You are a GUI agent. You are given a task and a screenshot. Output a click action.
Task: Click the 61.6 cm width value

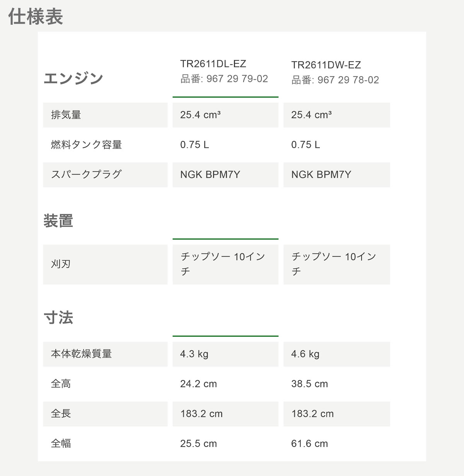pos(309,444)
